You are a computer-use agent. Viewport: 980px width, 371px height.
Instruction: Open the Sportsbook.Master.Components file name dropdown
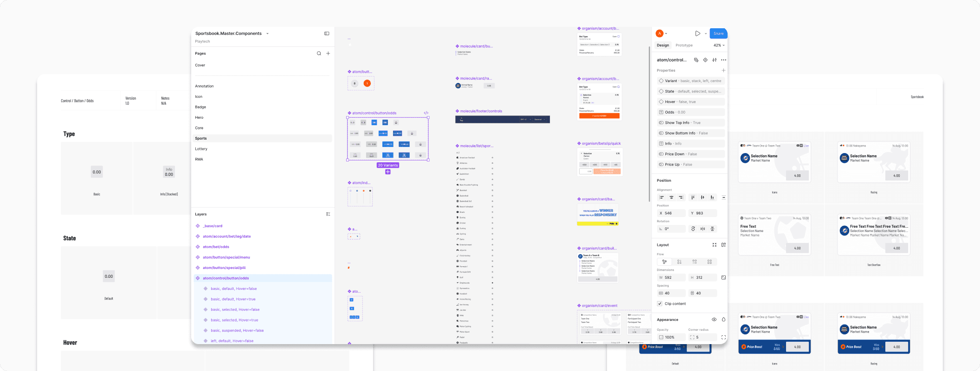tap(267, 33)
